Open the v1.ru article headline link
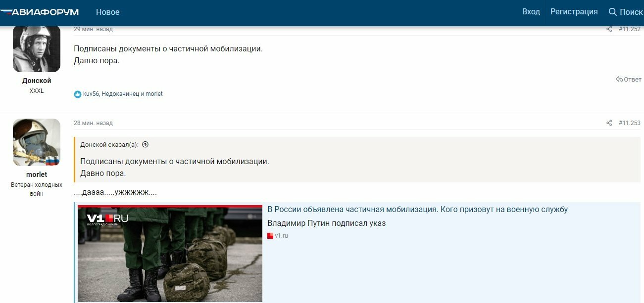 point(418,210)
